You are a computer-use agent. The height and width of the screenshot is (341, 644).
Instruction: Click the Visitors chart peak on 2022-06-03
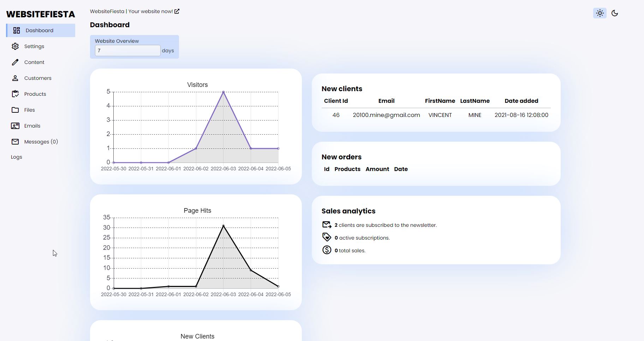click(223, 92)
